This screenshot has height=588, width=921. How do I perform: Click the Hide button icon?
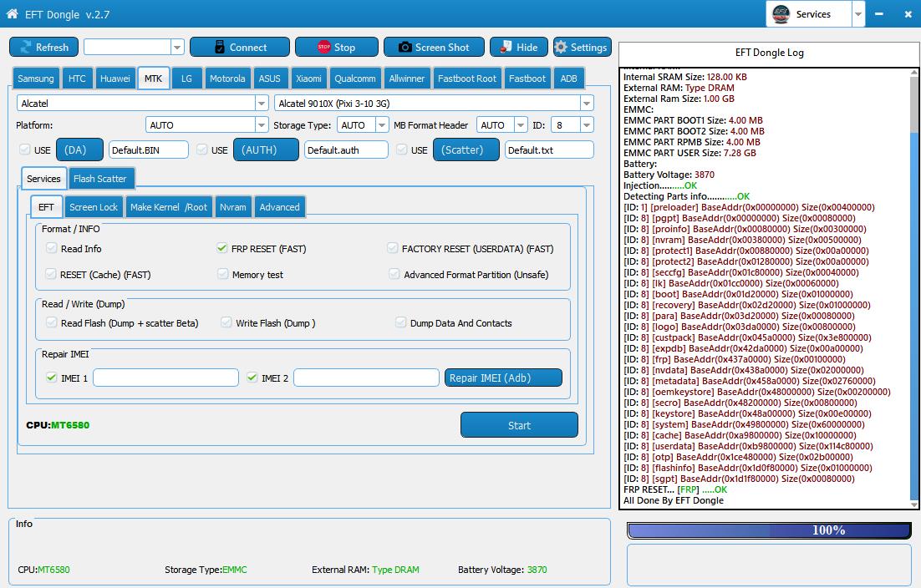click(506, 47)
